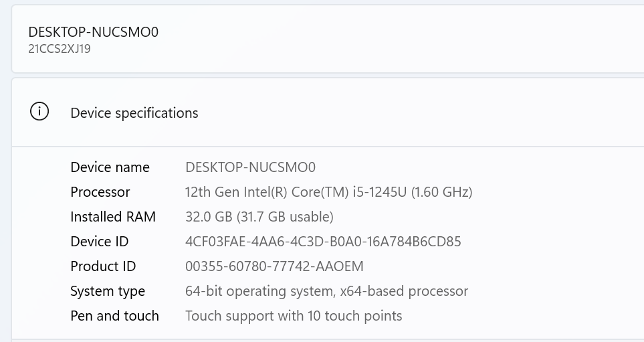Select the Product ID 00355-60780-77742-AAOEM
The height and width of the screenshot is (342, 644).
[x=274, y=266]
